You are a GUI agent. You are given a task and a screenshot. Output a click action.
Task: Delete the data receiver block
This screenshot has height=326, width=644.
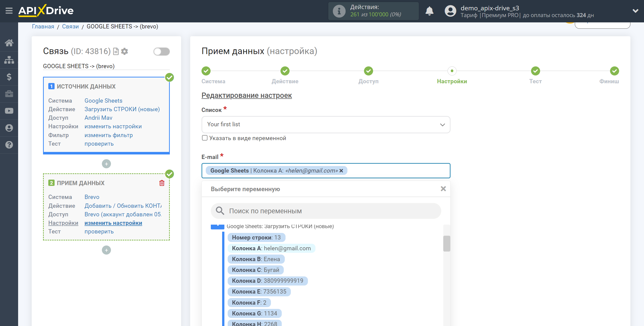(x=162, y=183)
